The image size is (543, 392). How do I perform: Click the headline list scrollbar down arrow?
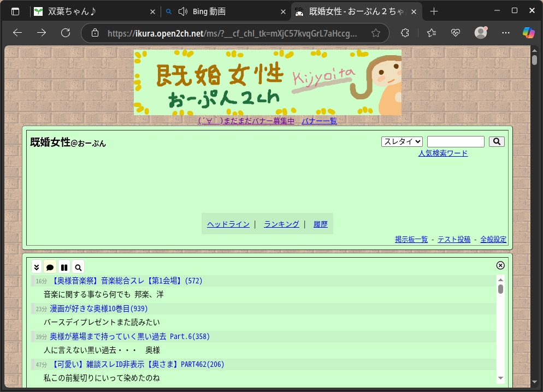500,378
